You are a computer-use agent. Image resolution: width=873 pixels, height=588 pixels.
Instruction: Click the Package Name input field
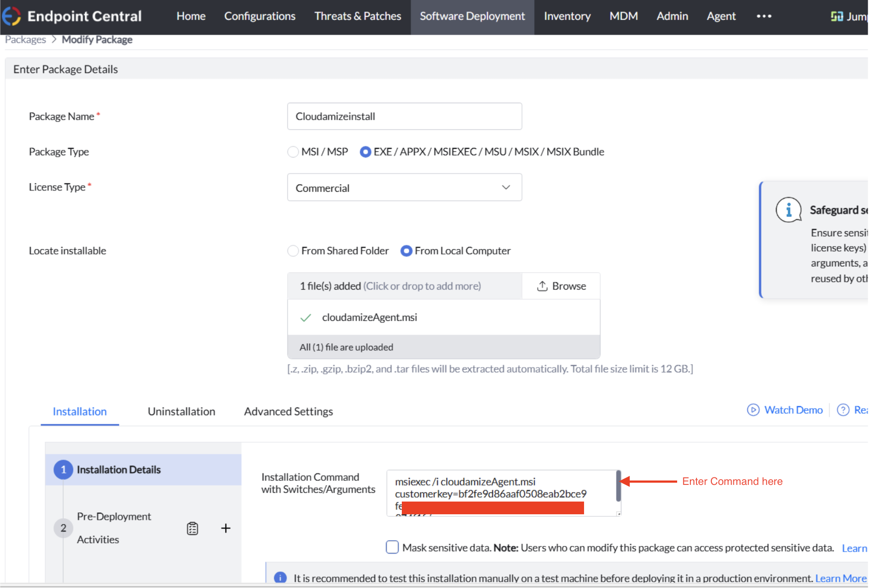pyautogui.click(x=404, y=116)
